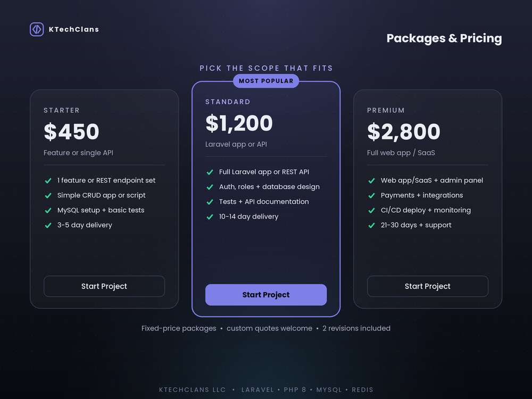Screen dimensions: 532x399
Task: Click checkmark beside 10-14 day delivery
Action: (x=210, y=217)
